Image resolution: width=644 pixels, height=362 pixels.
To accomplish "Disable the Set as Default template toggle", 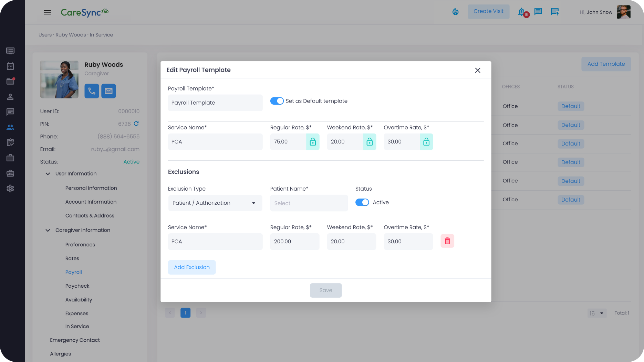I will click(277, 101).
